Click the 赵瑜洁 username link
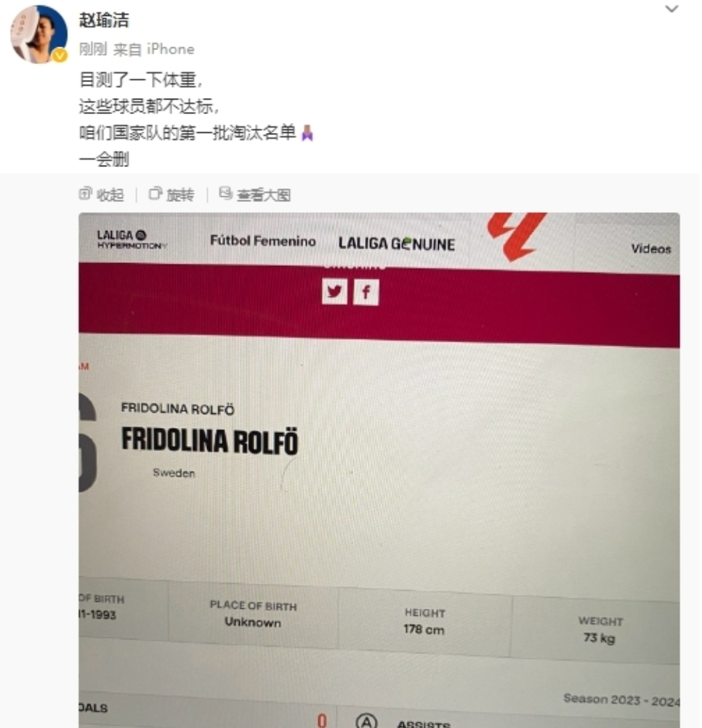This screenshot has height=728, width=702. 104,20
